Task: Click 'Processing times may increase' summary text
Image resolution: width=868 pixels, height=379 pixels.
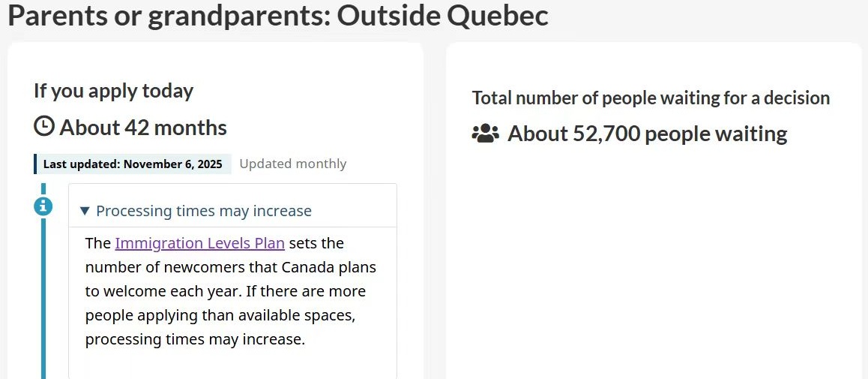Action: click(204, 211)
